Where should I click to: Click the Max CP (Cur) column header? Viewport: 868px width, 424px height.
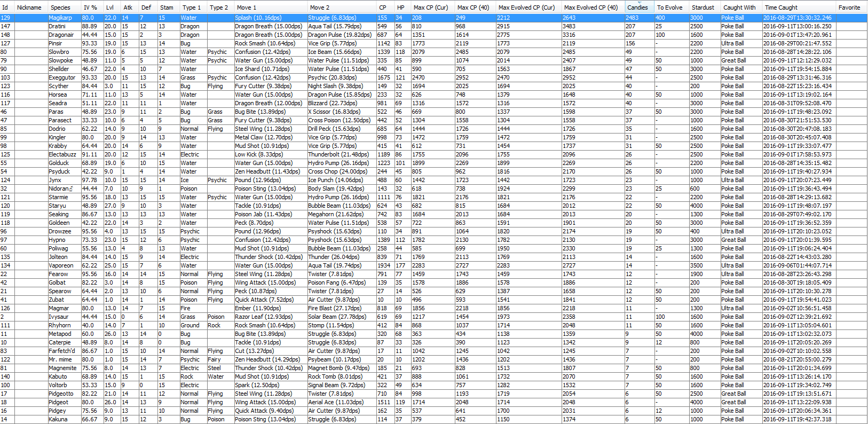[x=432, y=7]
